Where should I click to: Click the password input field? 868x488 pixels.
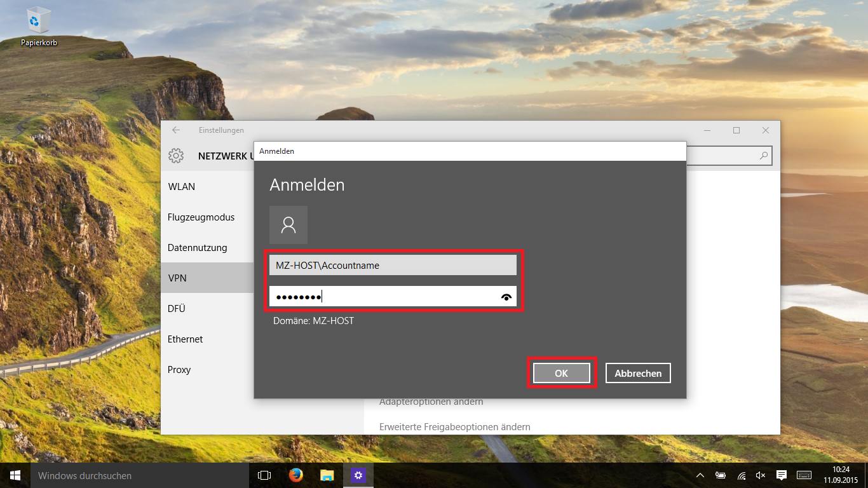pos(393,296)
